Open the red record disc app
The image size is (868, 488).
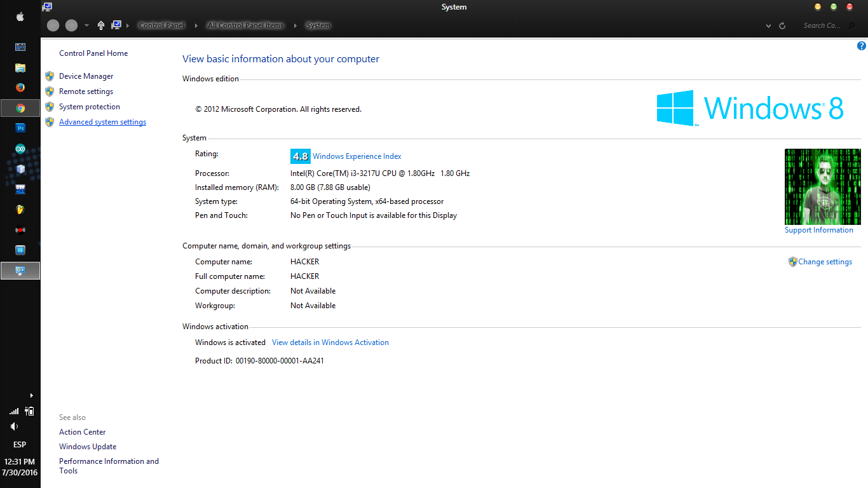tap(20, 230)
